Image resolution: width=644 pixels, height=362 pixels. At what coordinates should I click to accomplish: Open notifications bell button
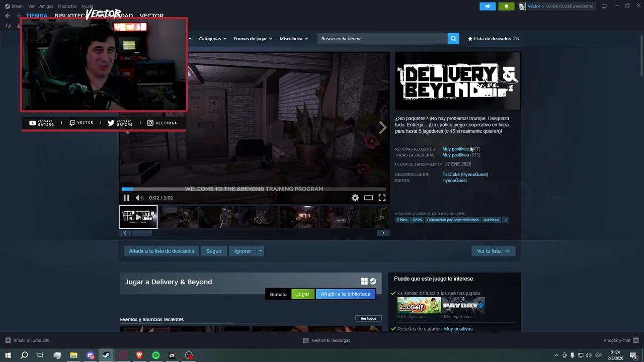506,7
